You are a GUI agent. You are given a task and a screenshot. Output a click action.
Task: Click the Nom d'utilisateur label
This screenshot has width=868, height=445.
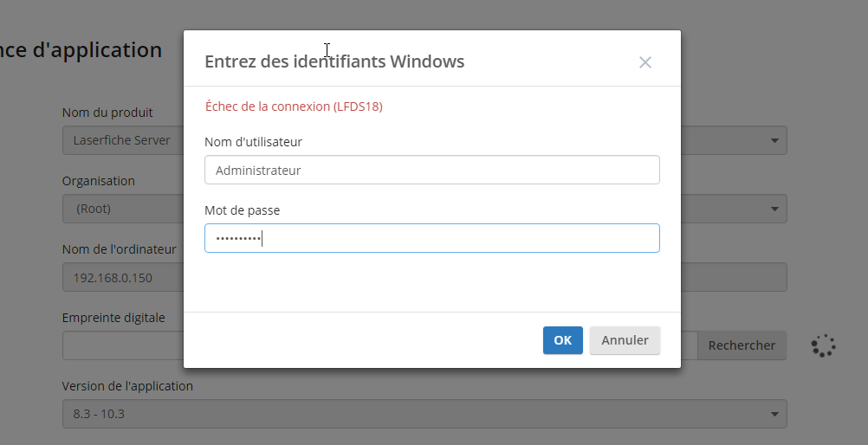[x=253, y=141]
